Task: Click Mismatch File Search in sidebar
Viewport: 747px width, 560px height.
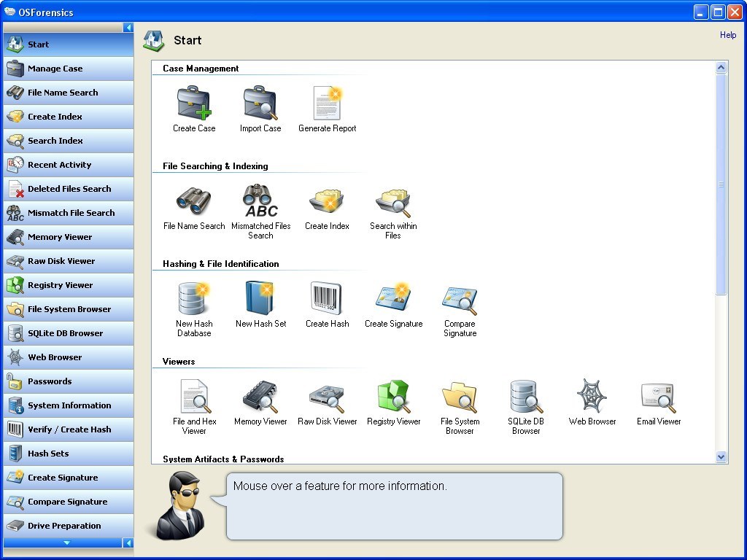Action: click(68, 213)
